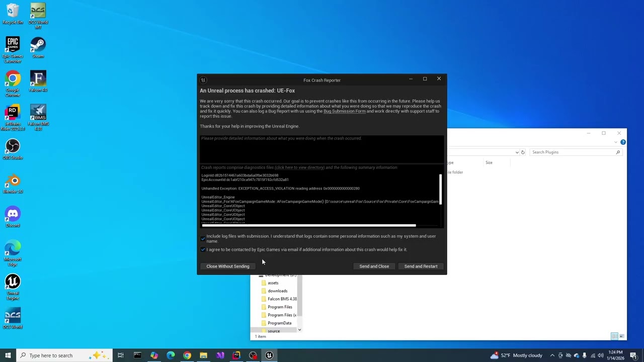Viewport: 644px width, 362px height.
Task: Select the source folder in navigation tree
Action: click(x=274, y=331)
